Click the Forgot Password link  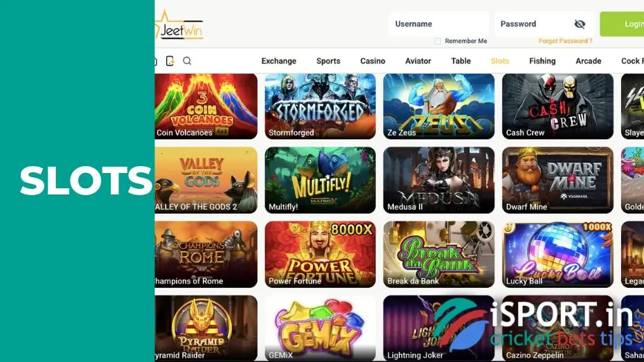pos(565,41)
